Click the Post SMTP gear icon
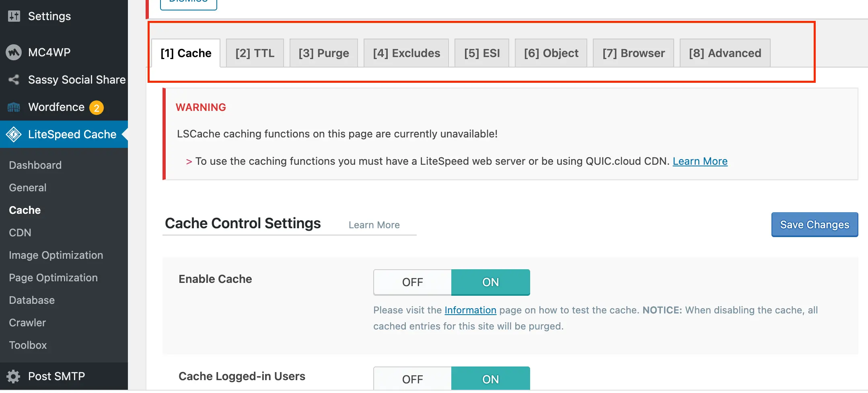 pos(13,377)
